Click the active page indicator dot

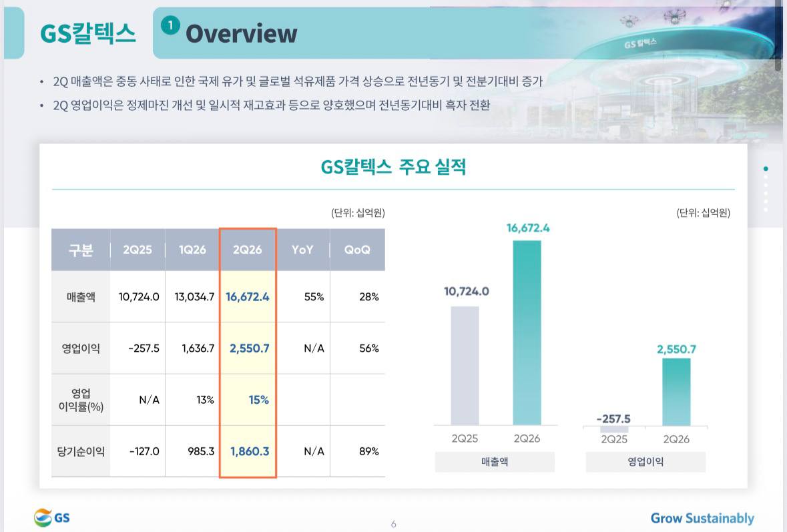(x=766, y=169)
